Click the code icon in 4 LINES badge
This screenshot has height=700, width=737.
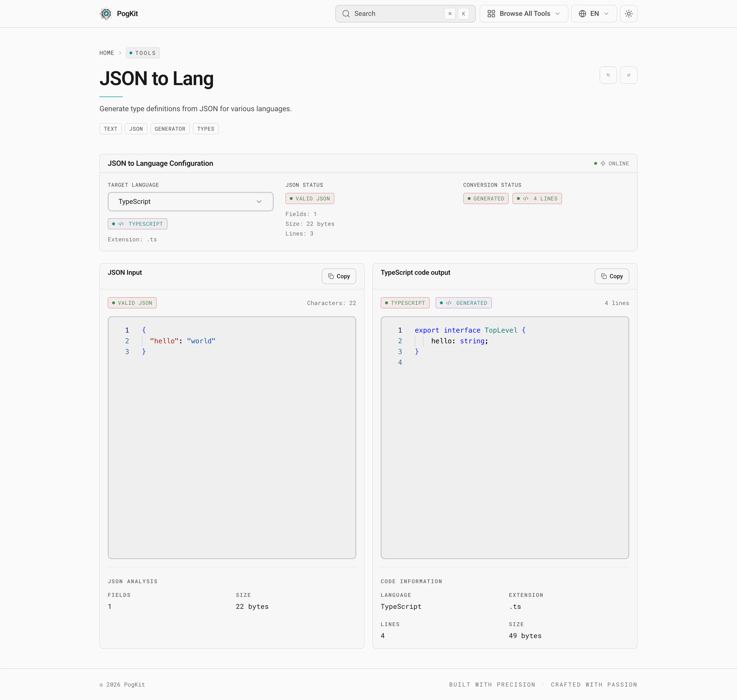(x=525, y=198)
